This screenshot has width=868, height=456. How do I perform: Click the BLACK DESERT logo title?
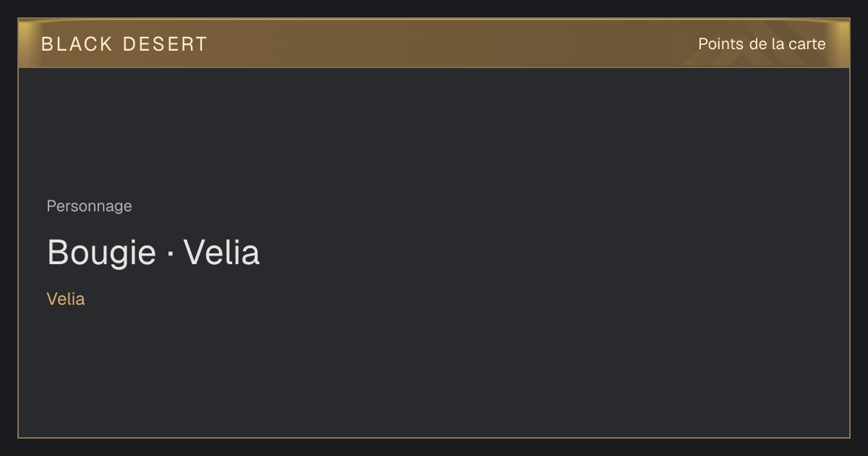[x=124, y=44]
